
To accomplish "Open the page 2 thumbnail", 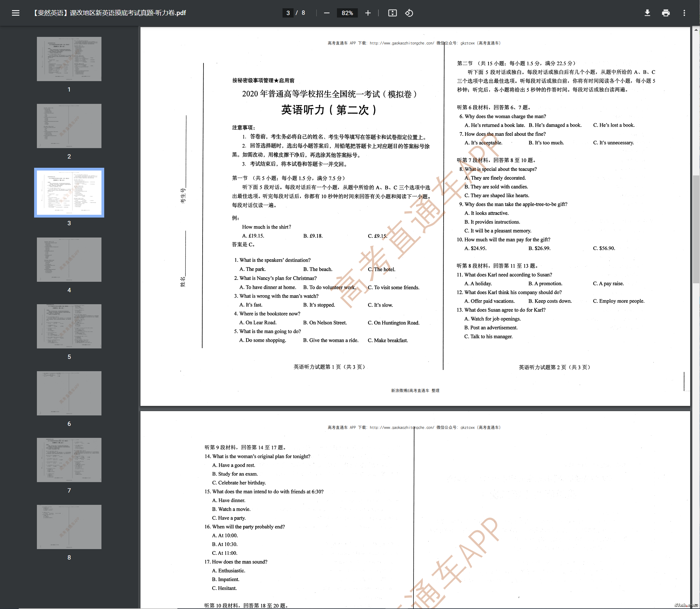I will (69, 126).
